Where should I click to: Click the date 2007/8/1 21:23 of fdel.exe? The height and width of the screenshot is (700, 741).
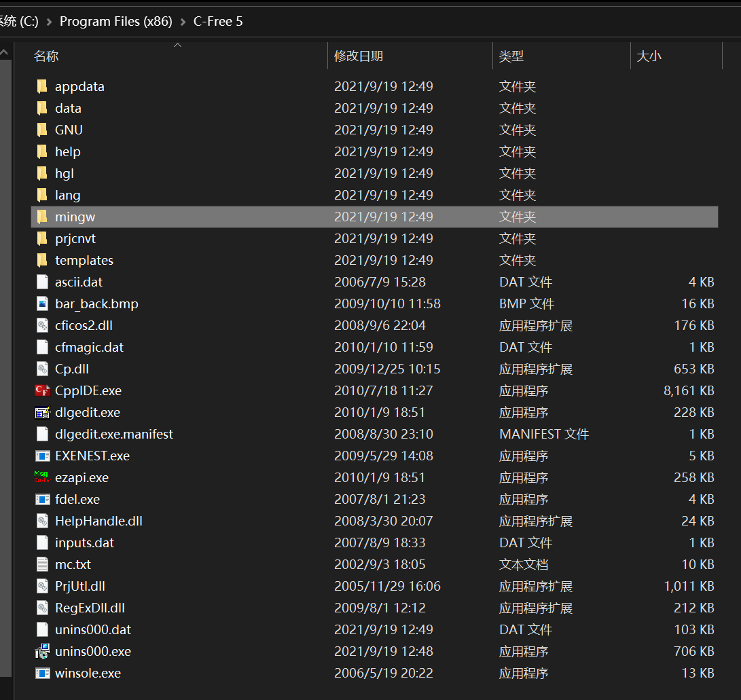380,499
